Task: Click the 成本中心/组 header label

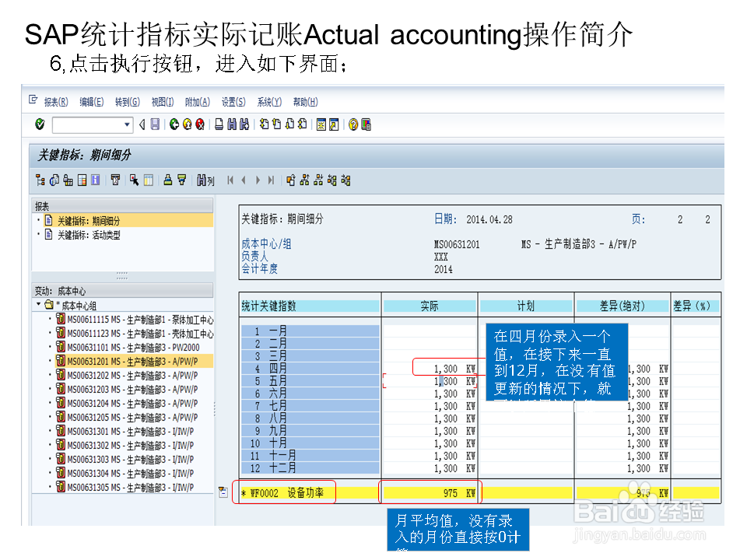Action: point(266,243)
